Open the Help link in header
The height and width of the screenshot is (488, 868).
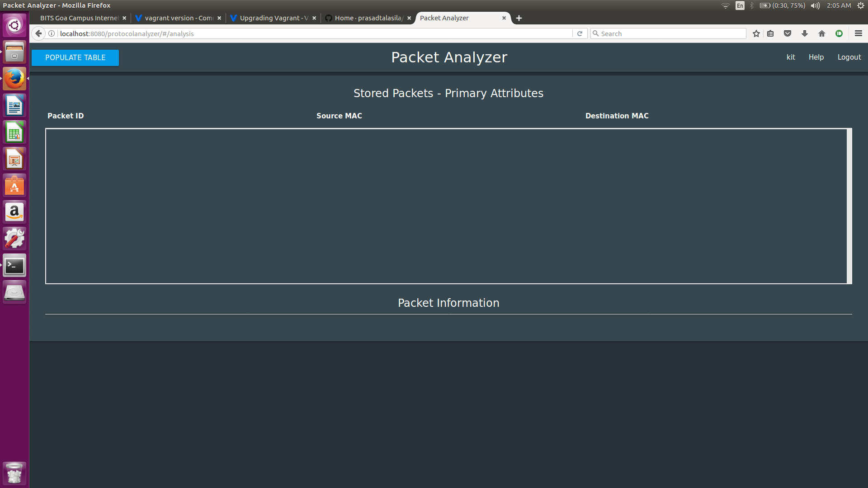click(816, 57)
